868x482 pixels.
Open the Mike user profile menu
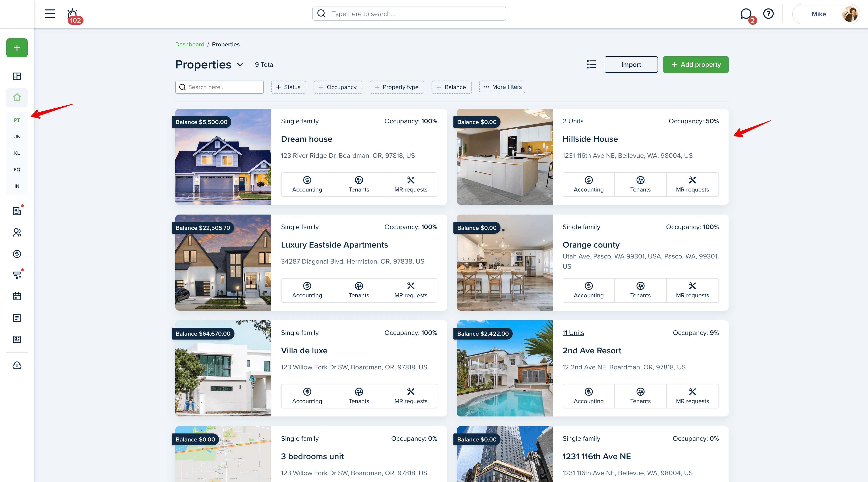point(826,14)
